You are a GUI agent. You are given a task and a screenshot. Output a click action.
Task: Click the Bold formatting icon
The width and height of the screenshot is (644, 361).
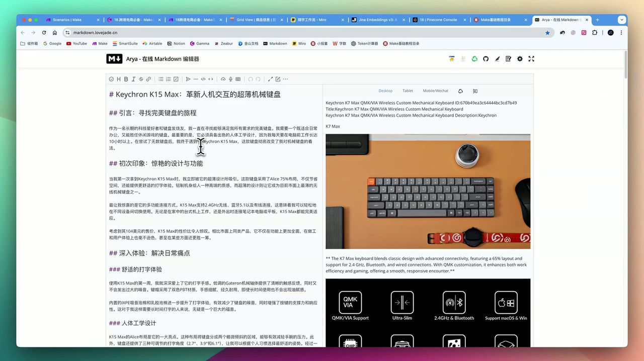126,79
